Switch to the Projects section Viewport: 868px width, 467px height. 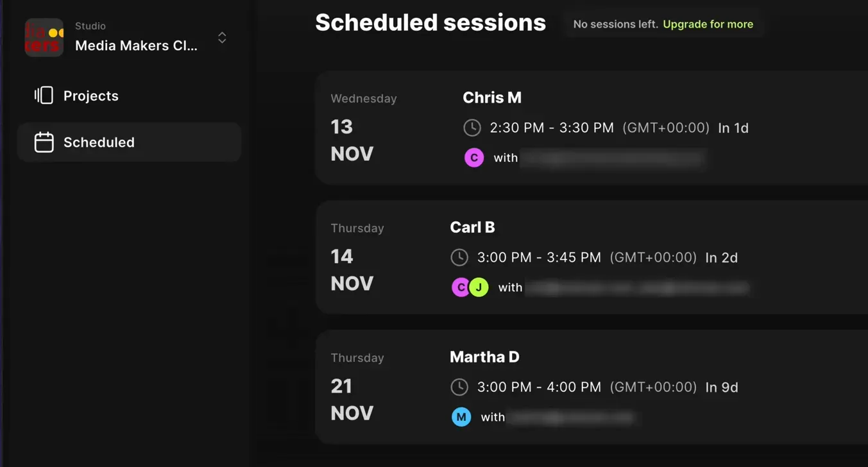click(x=90, y=95)
